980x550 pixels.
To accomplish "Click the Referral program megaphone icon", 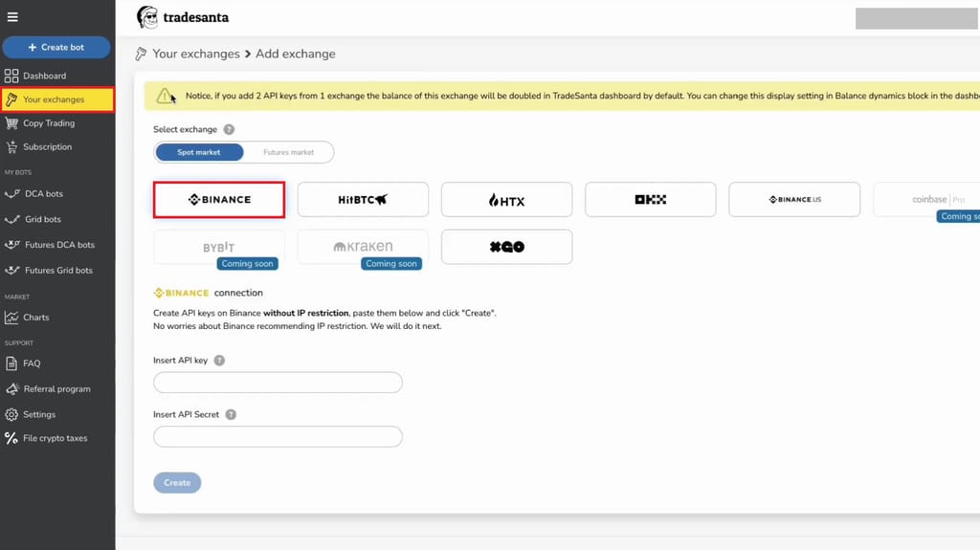I will 11,388.
